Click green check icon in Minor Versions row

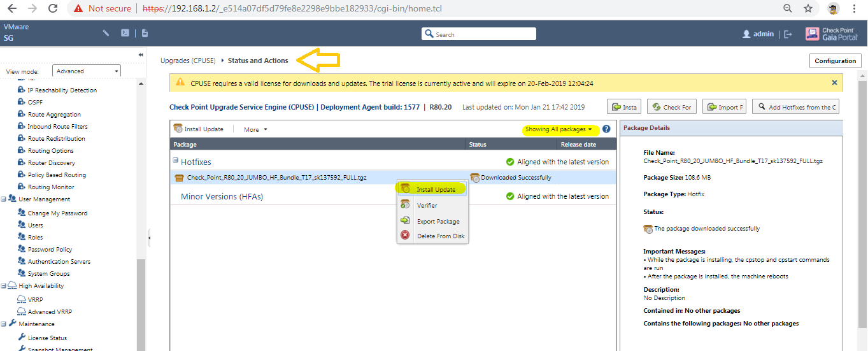(x=510, y=196)
